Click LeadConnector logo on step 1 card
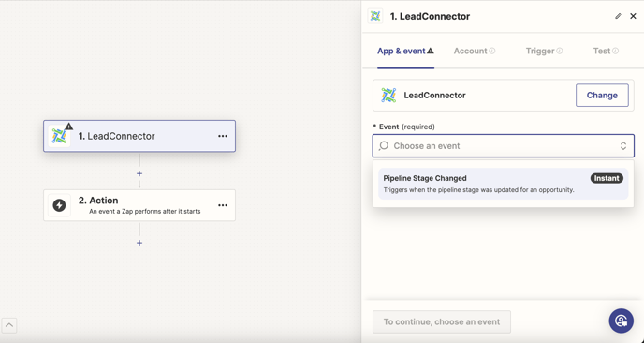The image size is (644, 343). pyautogui.click(x=59, y=136)
